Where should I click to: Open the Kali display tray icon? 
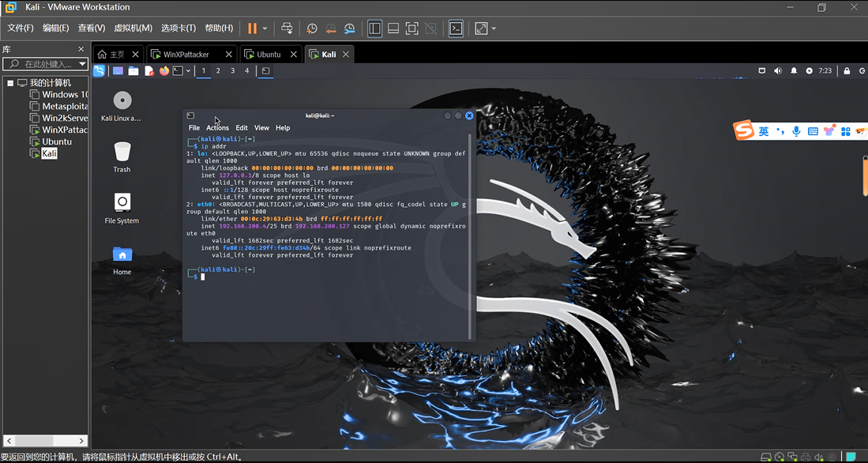pos(761,70)
